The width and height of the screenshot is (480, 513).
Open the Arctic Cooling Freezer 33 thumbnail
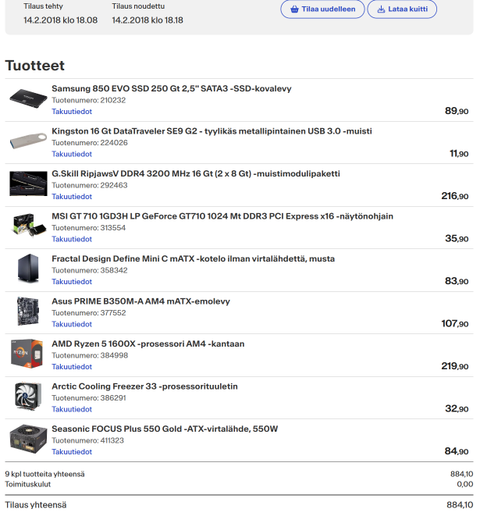28,396
